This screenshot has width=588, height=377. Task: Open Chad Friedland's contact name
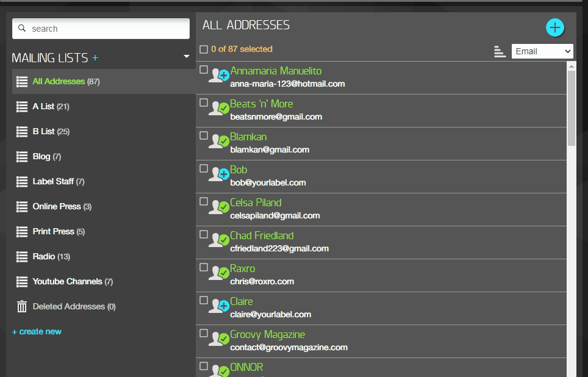(262, 236)
